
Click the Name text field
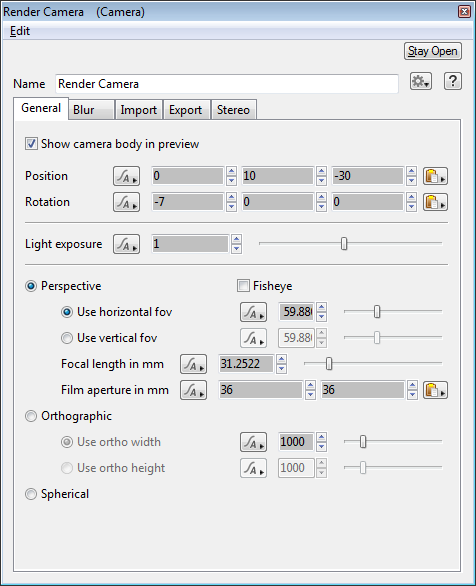pyautogui.click(x=227, y=84)
